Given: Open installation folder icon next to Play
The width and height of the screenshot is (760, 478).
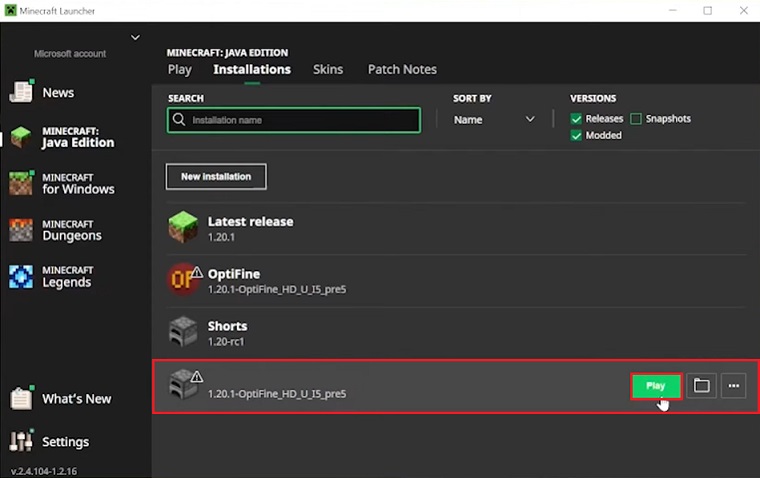Looking at the screenshot, I should pos(702,386).
